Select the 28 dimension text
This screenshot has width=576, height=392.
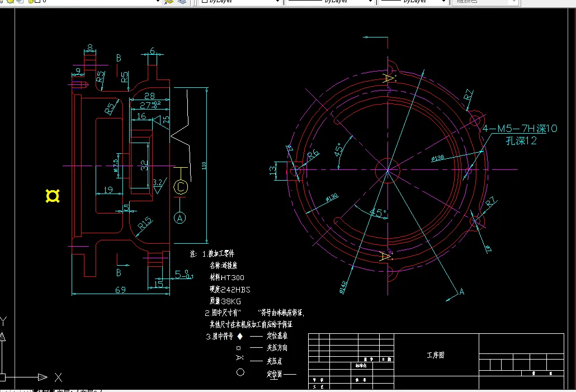[x=149, y=96]
